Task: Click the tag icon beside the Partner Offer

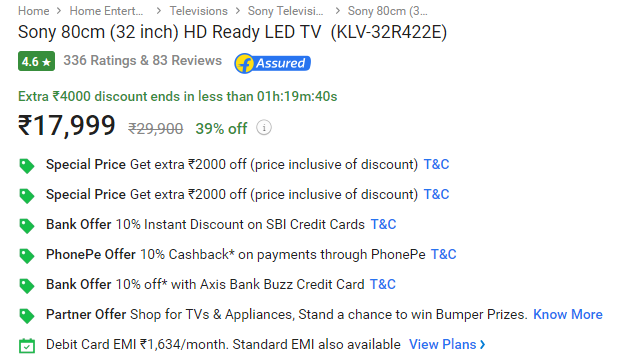Action: pos(27,316)
